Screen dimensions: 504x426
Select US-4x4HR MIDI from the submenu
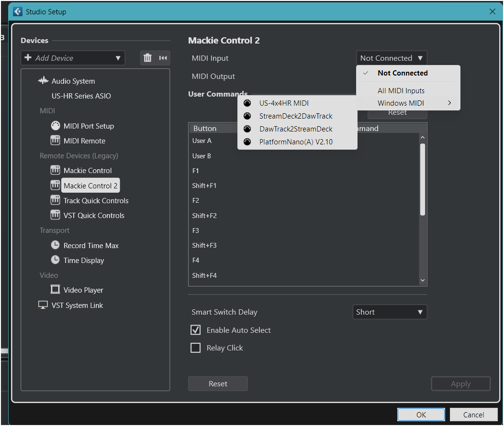pyautogui.click(x=297, y=103)
